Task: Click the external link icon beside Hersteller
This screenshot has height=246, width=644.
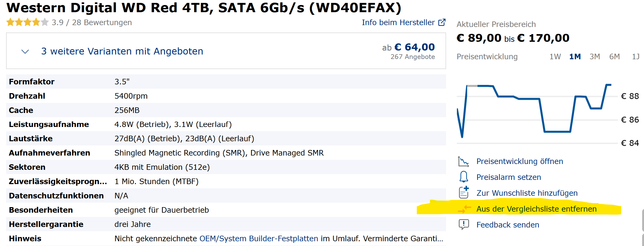Action: [442, 22]
